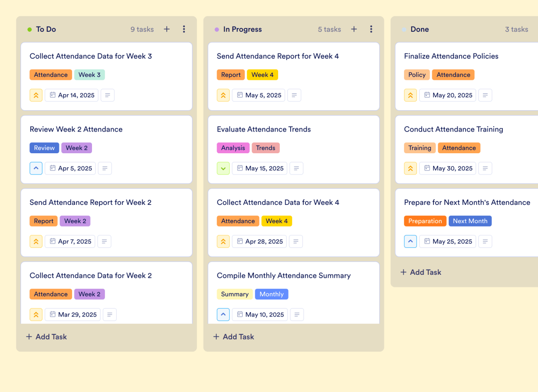Select the pink Analysis tag
The image size is (538, 392).
point(233,148)
